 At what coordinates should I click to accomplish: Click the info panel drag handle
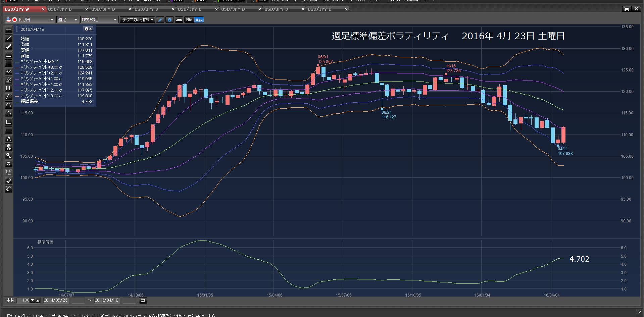click(17, 29)
